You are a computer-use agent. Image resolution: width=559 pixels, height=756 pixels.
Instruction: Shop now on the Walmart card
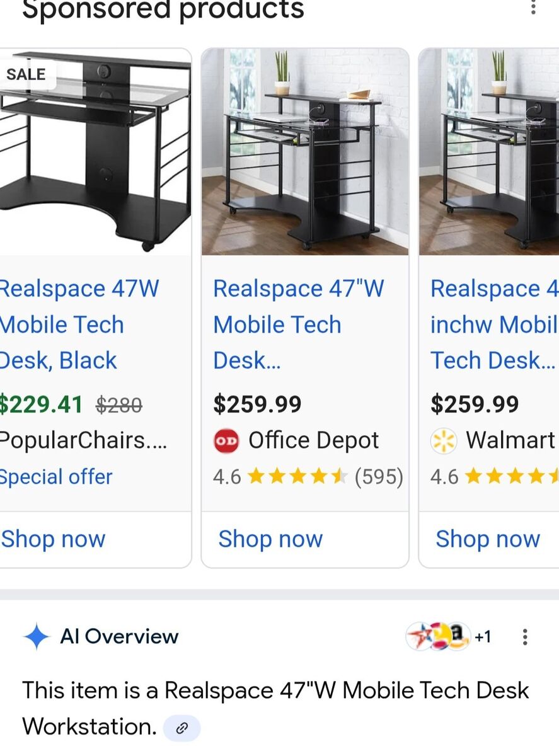coord(488,539)
